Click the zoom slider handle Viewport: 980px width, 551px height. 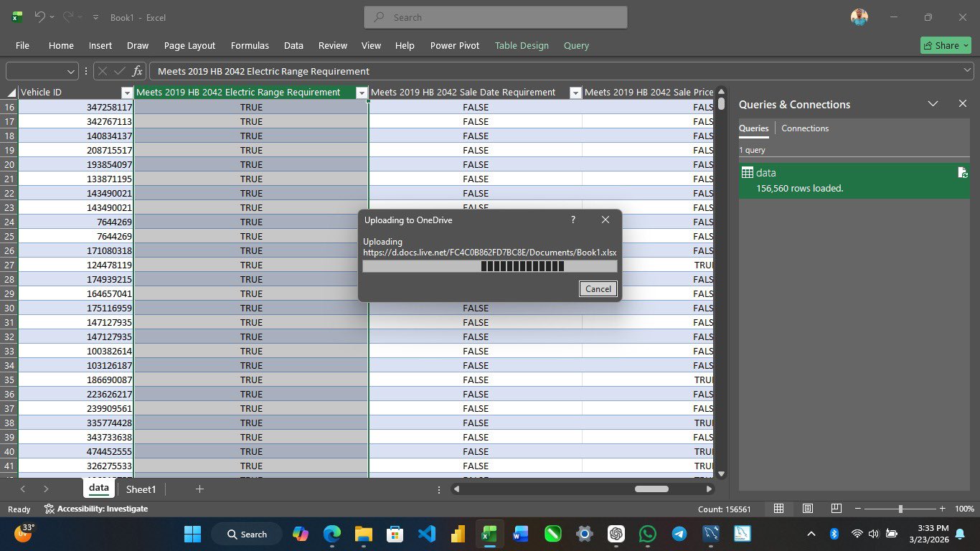point(900,509)
